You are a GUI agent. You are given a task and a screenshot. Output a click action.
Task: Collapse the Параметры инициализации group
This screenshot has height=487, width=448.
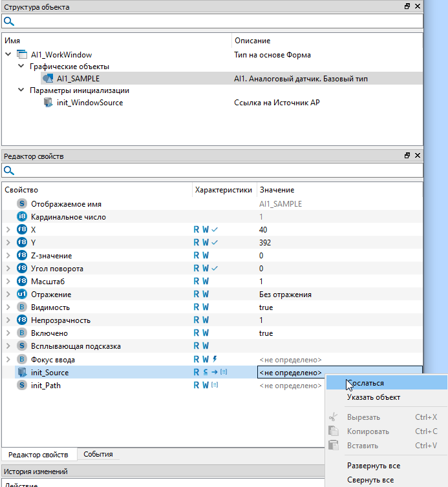[x=21, y=90]
